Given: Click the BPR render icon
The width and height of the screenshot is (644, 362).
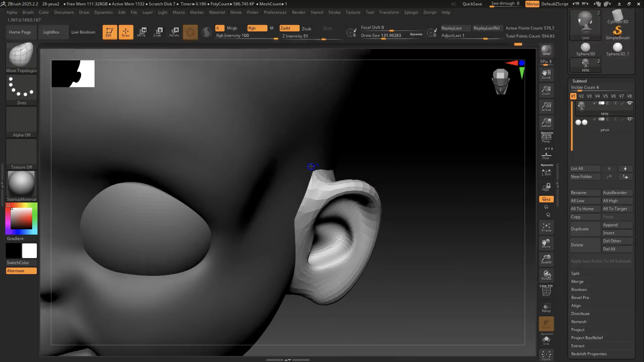Looking at the screenshot, I should 546,50.
